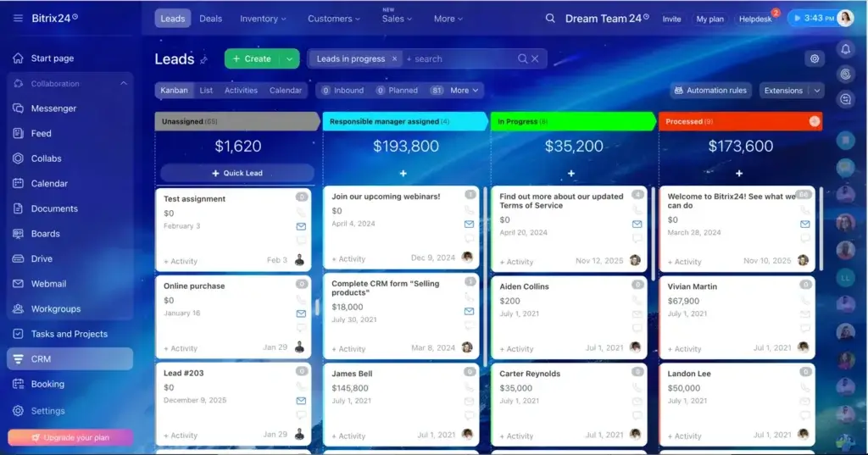868x455 pixels.
Task: Open Tasks and Projects
Action: (x=70, y=334)
